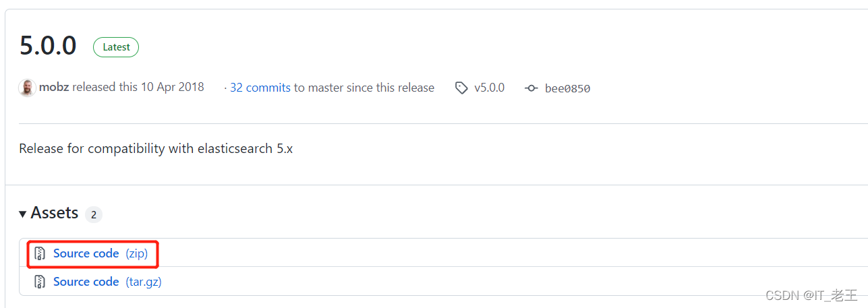
Task: Click the release date 10 Apr 2018
Action: point(172,88)
